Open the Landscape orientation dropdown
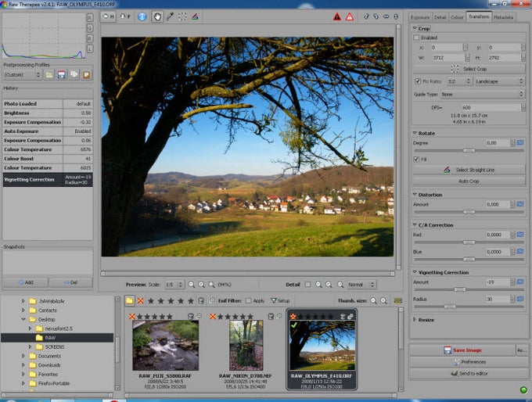 point(499,81)
